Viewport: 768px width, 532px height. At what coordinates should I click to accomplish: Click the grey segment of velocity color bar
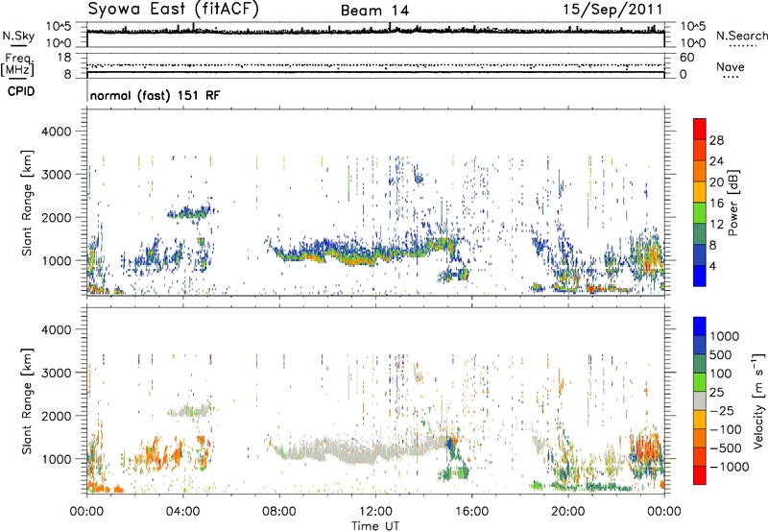(x=700, y=400)
